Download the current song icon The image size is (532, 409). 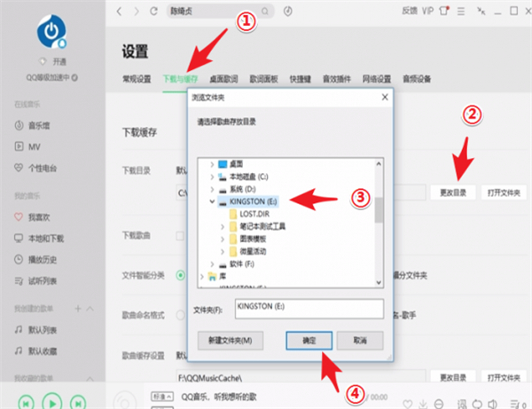(423, 404)
